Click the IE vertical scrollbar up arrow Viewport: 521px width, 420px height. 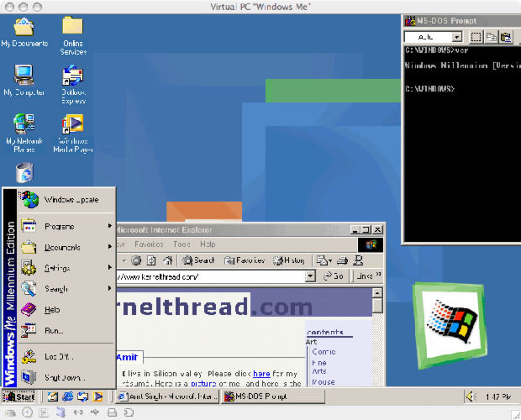click(377, 293)
